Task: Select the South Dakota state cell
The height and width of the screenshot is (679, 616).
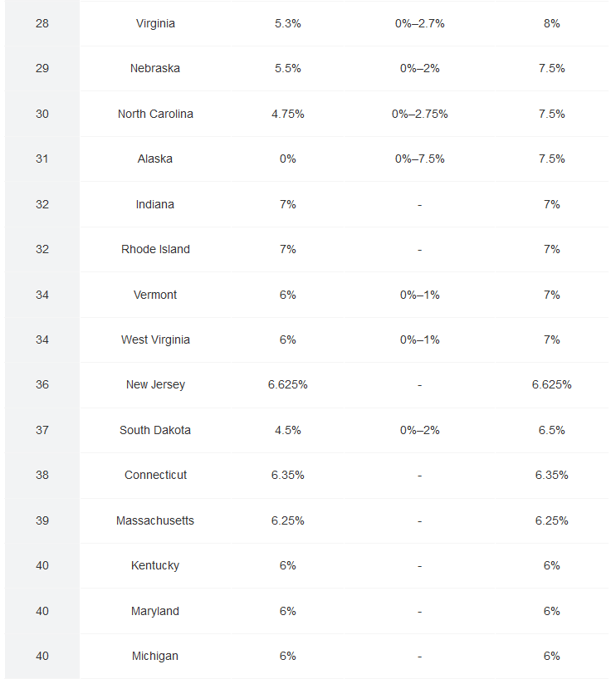Action: 155,430
